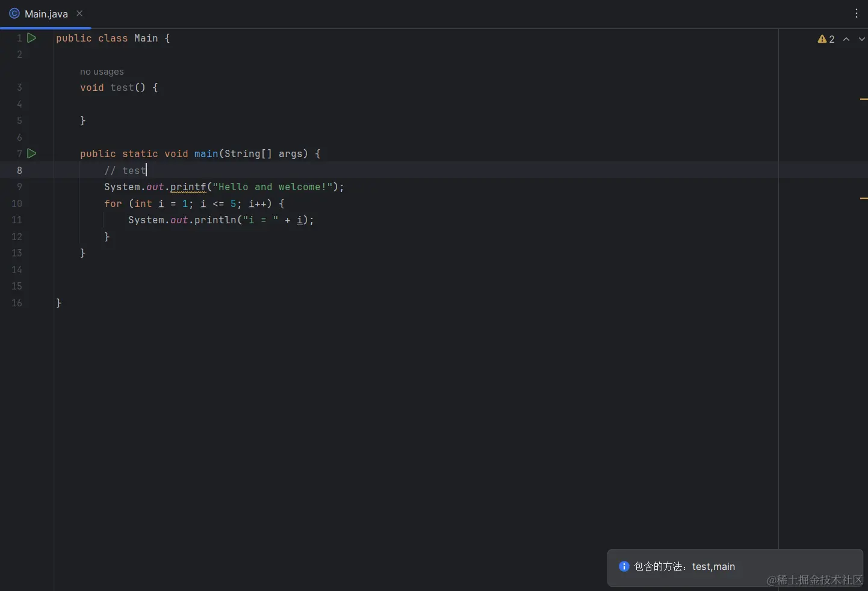
Task: Click line number 13 in gutter
Action: tap(17, 253)
